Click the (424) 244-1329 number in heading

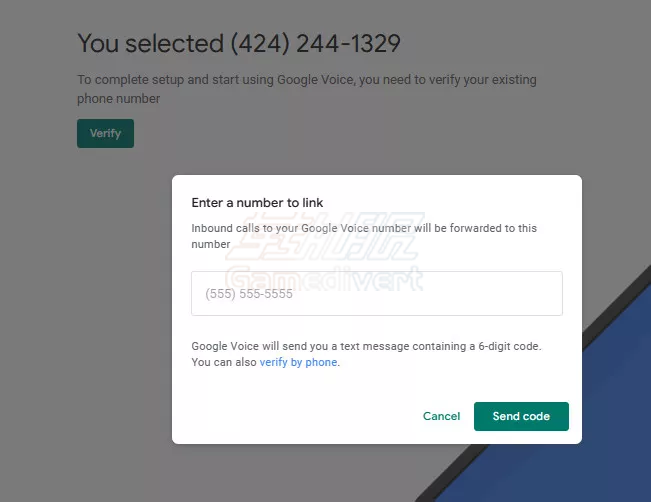click(315, 43)
